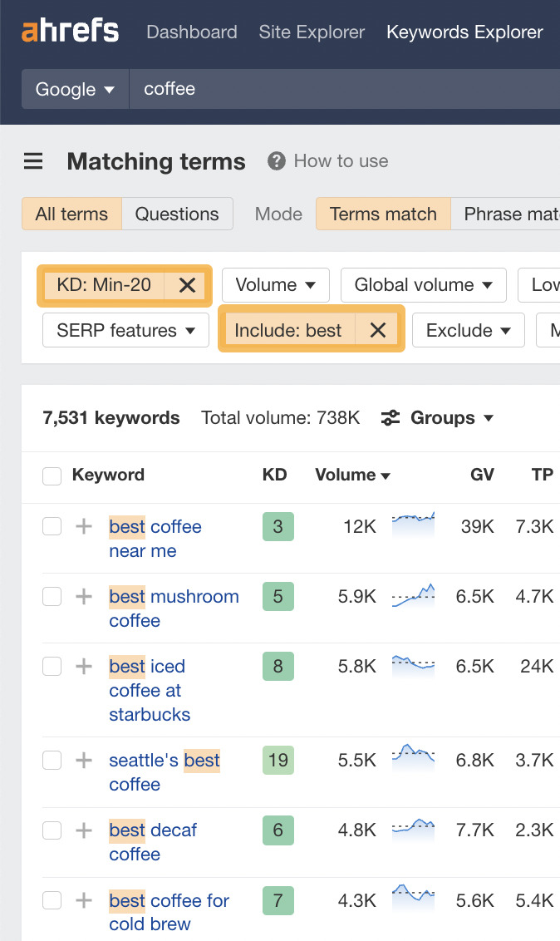
Task: Clear the Include: best filter with the X
Action: 378,330
